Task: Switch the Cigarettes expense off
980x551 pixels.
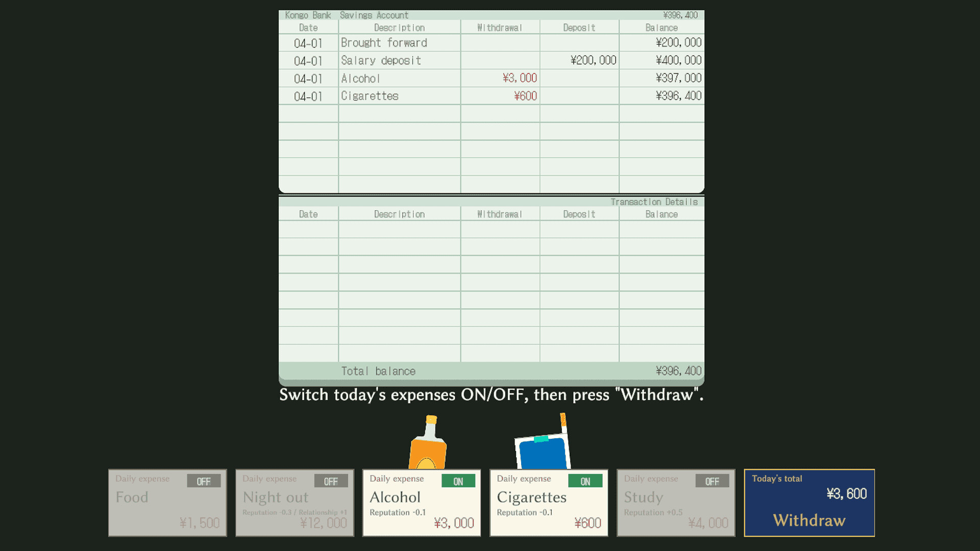Action: [585, 481]
